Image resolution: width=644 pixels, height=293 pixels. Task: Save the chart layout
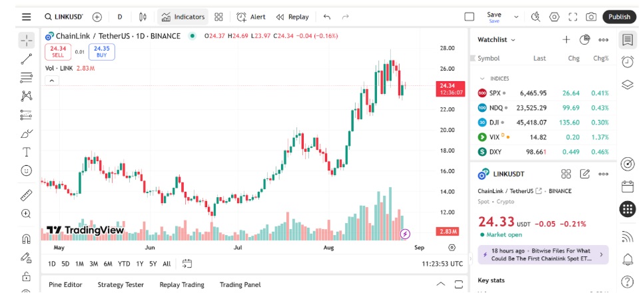[494, 17]
